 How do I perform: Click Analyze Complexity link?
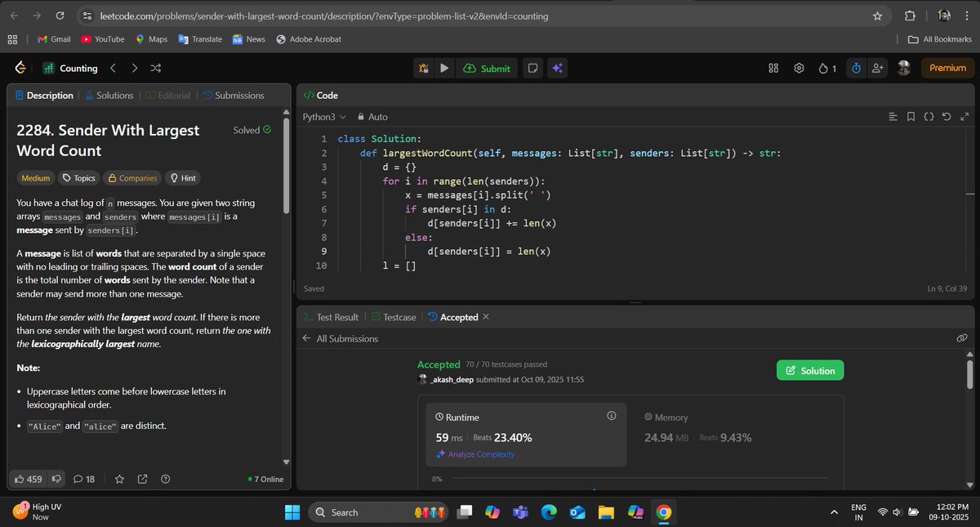coord(475,454)
